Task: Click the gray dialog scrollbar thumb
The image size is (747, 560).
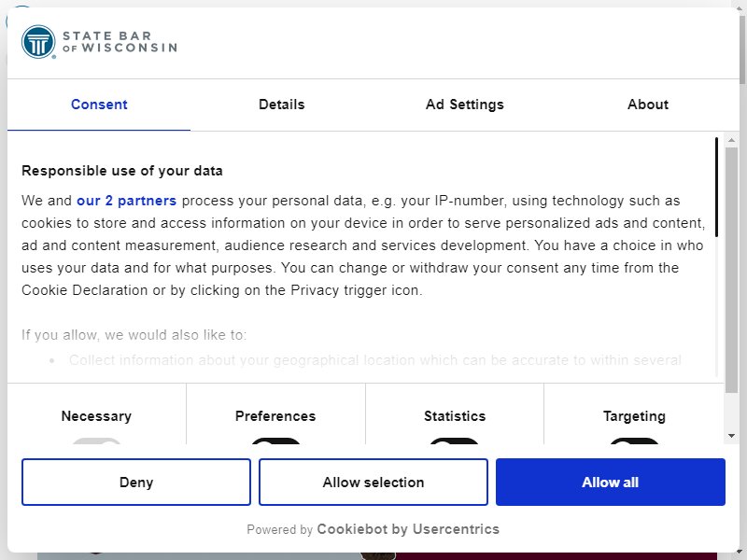Action: pyautogui.click(x=731, y=270)
